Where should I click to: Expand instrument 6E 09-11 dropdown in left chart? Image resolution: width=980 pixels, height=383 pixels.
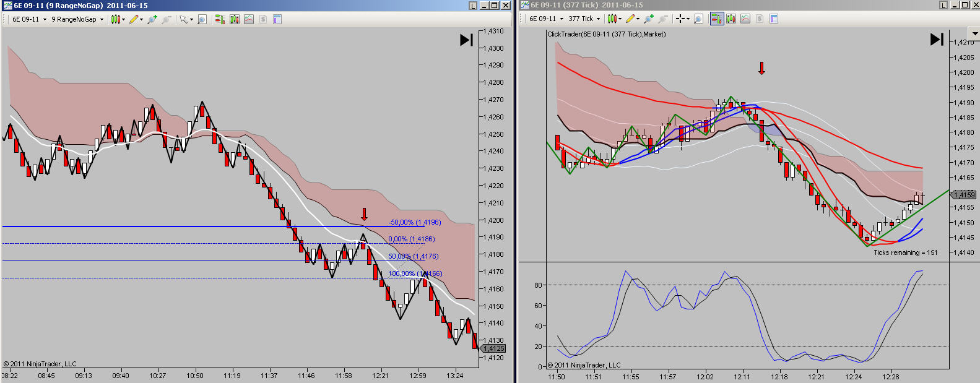point(45,19)
